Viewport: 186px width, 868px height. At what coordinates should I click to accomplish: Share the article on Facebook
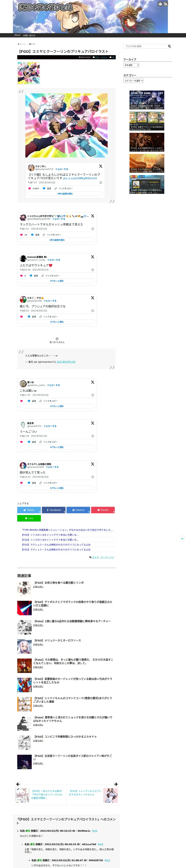[54, 510]
